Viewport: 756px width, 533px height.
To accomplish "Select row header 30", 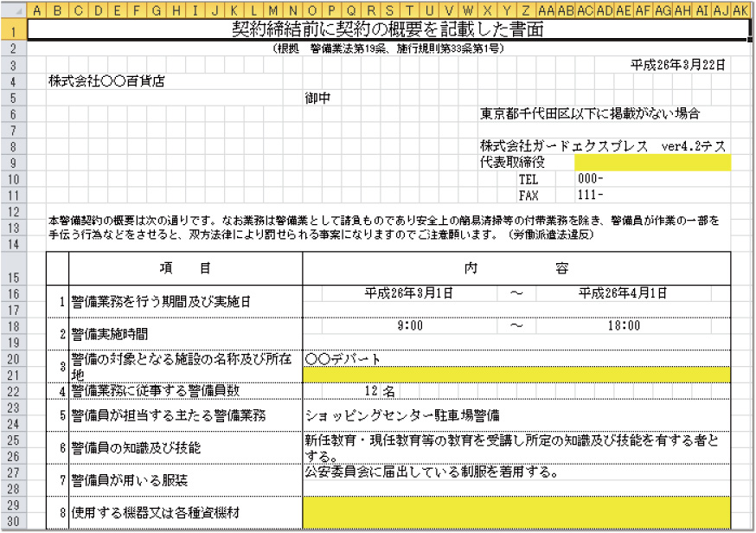I will 14,521.
